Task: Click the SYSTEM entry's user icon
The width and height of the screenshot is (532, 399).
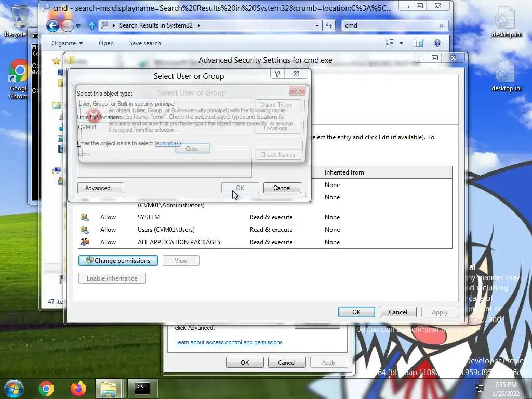Action: [85, 217]
